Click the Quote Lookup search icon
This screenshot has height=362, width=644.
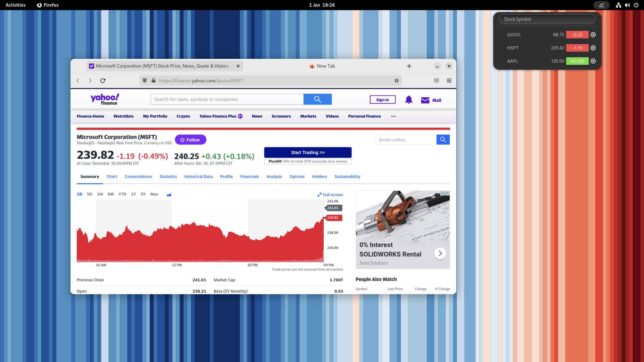coord(443,139)
